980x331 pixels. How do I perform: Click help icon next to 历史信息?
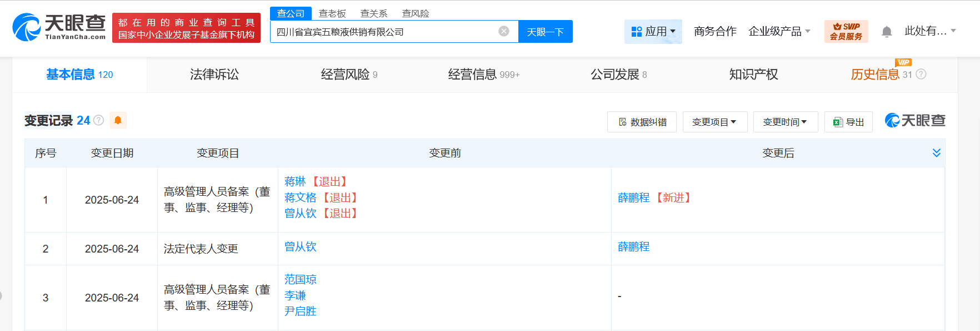click(x=921, y=74)
